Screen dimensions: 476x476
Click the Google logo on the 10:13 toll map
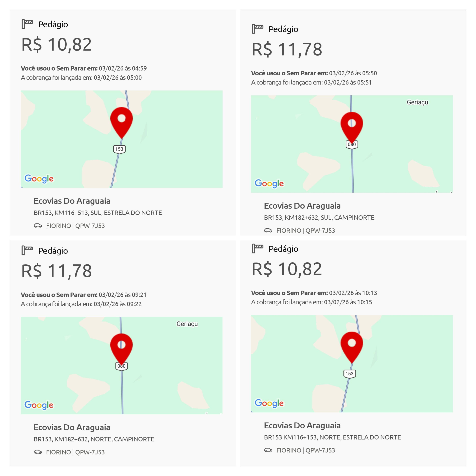269,403
